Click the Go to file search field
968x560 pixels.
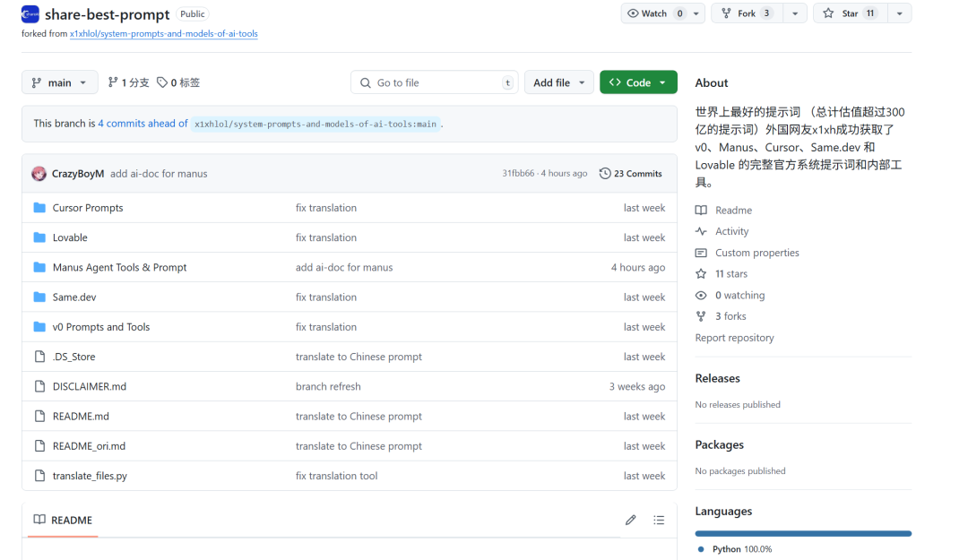click(435, 82)
